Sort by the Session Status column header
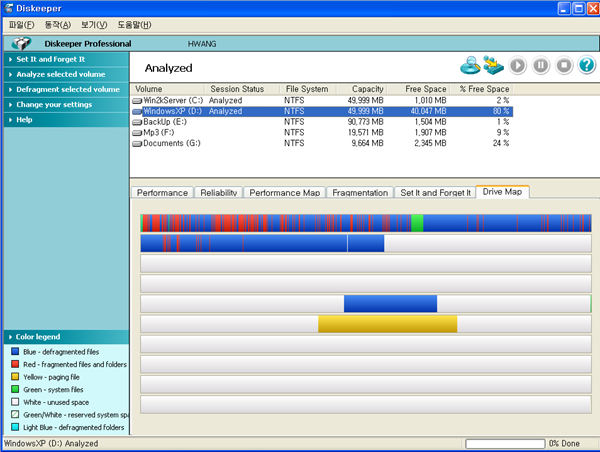Image resolution: width=600 pixels, height=452 pixels. [x=242, y=89]
